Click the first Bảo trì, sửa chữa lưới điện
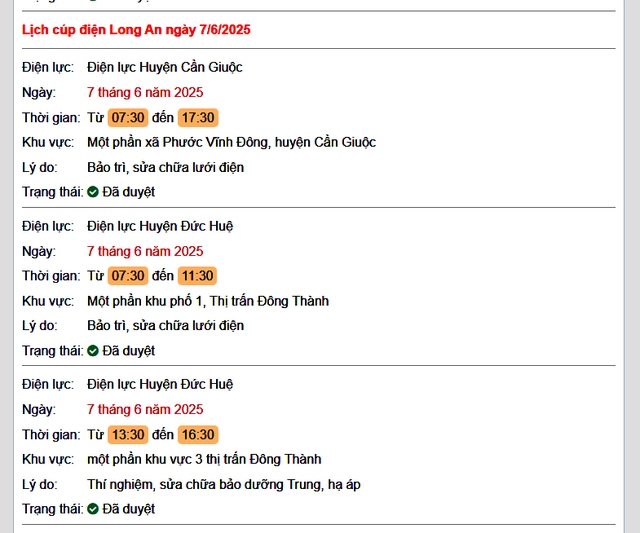Viewport: 640px width, 533px height. click(166, 167)
